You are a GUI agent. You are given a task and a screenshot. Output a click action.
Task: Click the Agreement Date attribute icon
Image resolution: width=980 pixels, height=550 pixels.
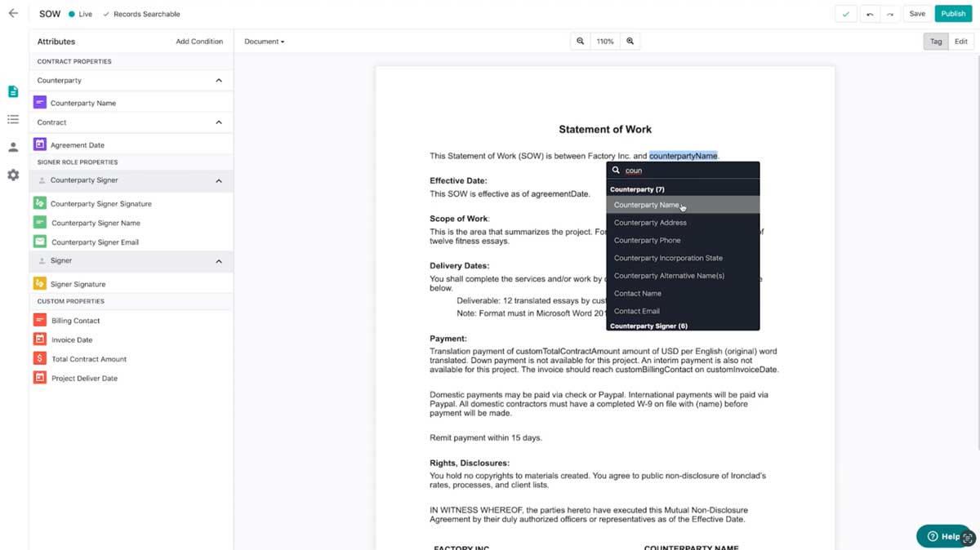point(39,143)
